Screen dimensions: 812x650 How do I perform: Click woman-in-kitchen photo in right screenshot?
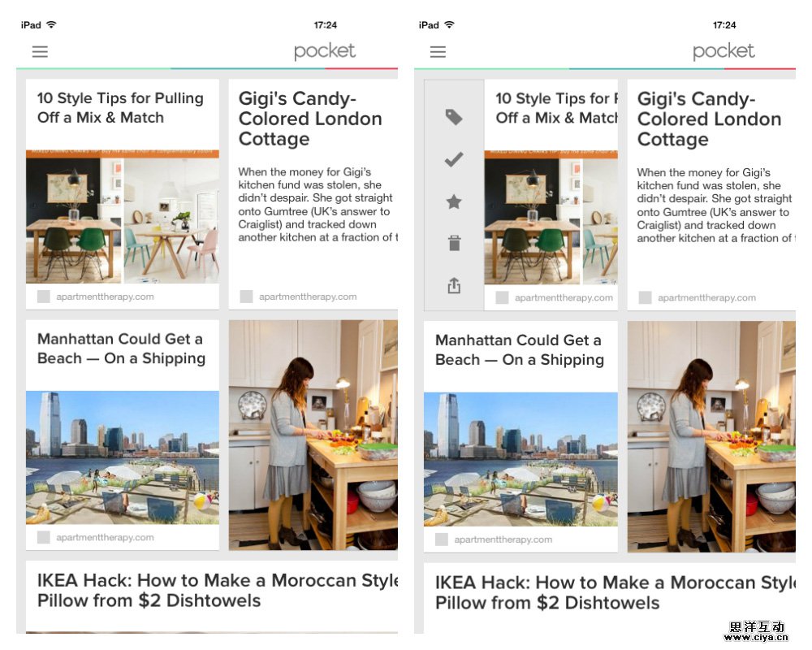coord(711,436)
